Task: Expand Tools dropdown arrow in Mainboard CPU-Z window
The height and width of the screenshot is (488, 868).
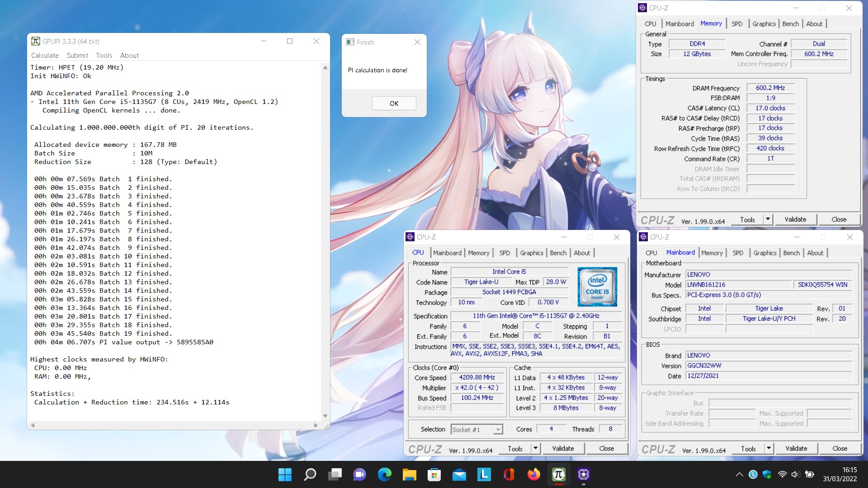Action: (769, 449)
